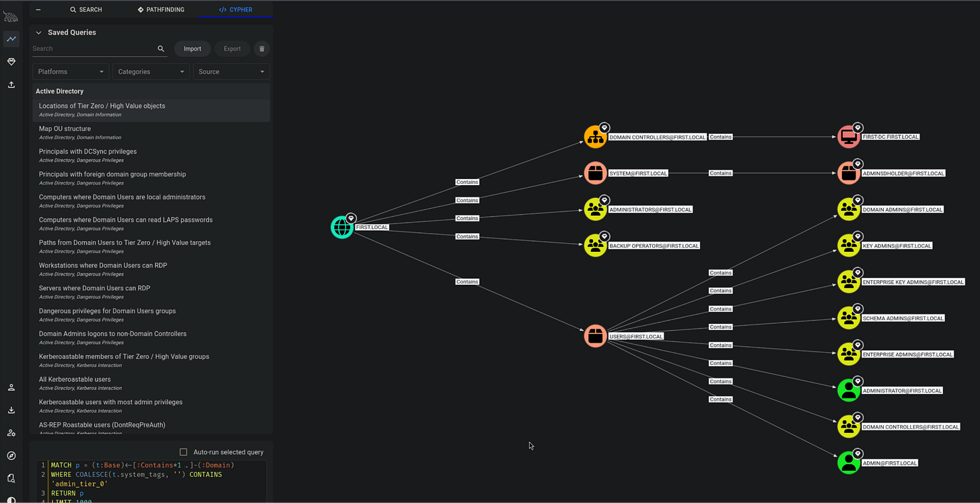
Task: Select Dangerous privileges for Domain Users groups
Action: (x=151, y=315)
